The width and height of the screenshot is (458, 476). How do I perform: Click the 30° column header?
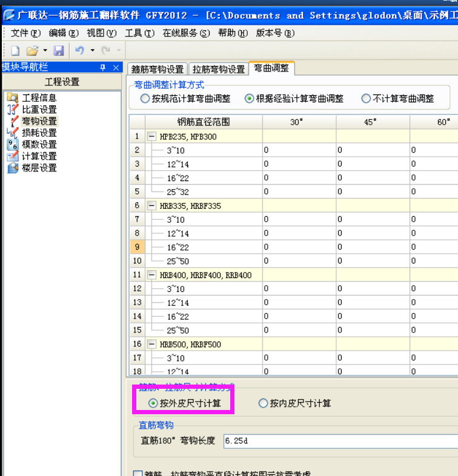tap(299, 122)
